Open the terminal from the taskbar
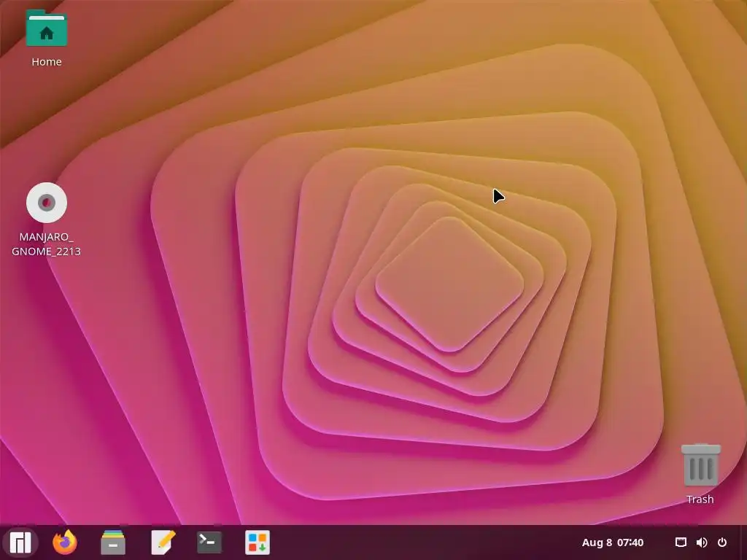Screen dimensions: 747x560 [x=209, y=542]
